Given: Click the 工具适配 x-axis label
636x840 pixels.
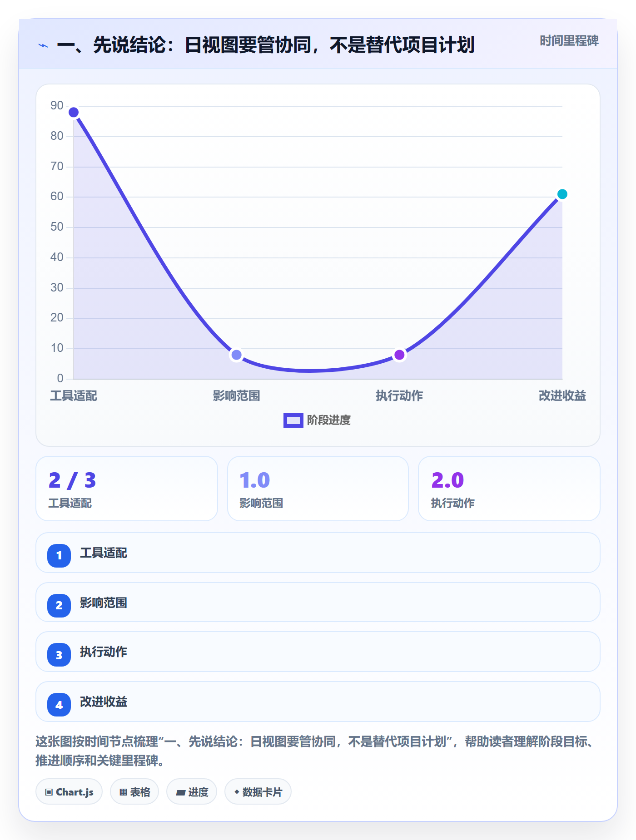Looking at the screenshot, I should 74,395.
